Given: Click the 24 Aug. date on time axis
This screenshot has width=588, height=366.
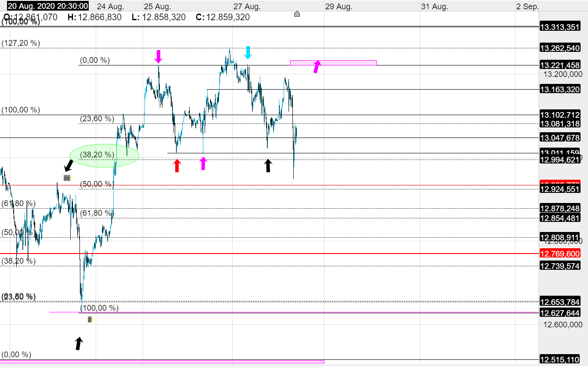Looking at the screenshot, I should click(x=110, y=6).
